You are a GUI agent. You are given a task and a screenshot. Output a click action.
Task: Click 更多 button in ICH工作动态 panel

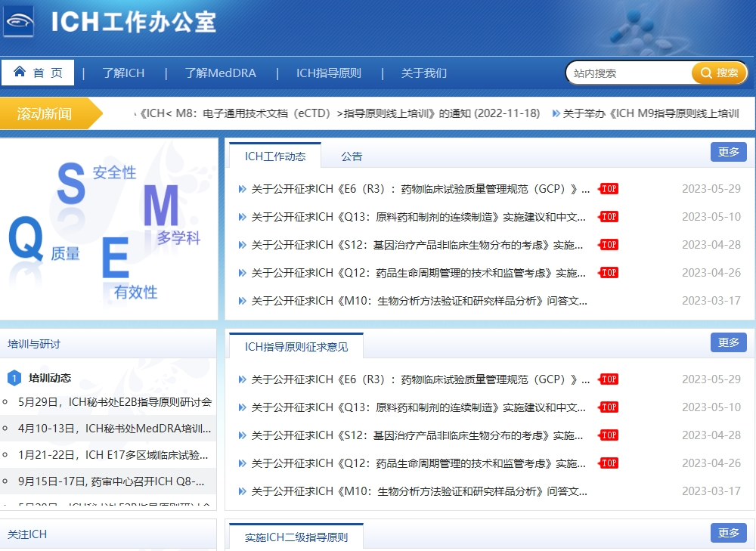(x=728, y=152)
